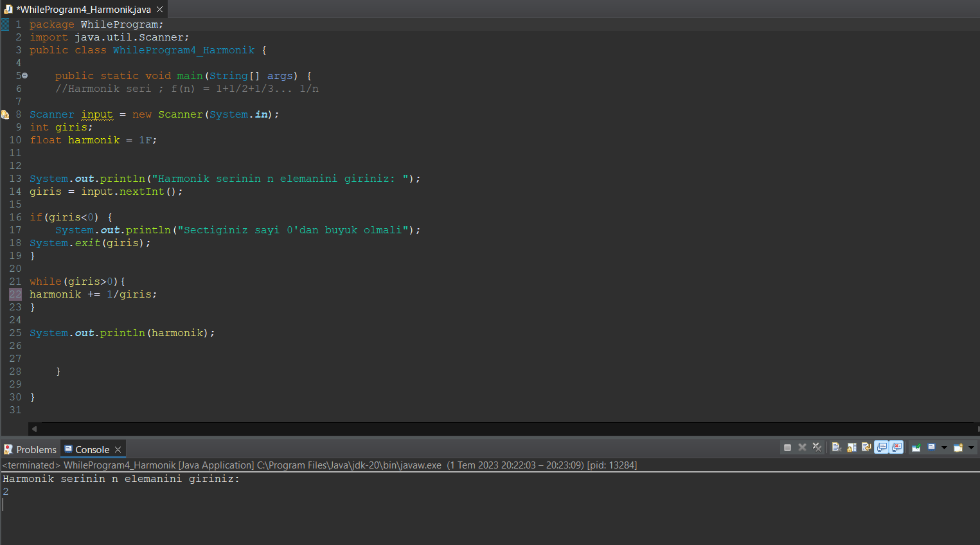Click Remove All Terminated Launches icon
Viewport: 980px width, 545px height.
click(817, 447)
